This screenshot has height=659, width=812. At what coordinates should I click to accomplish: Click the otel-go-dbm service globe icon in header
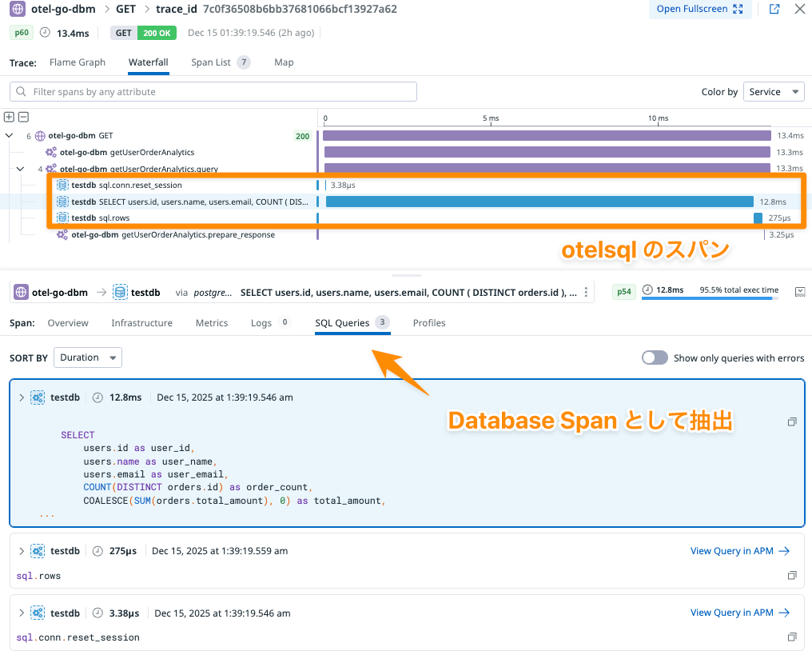[x=18, y=9]
